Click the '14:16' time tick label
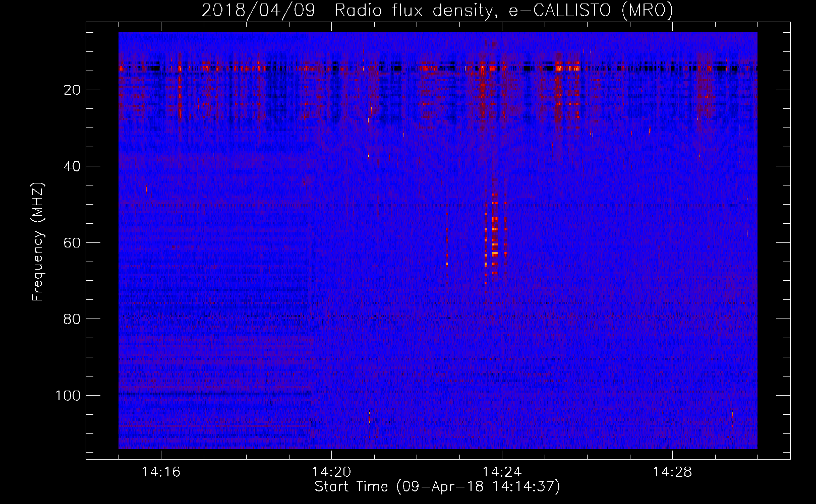Screen dimensions: 816x504 tap(161, 472)
